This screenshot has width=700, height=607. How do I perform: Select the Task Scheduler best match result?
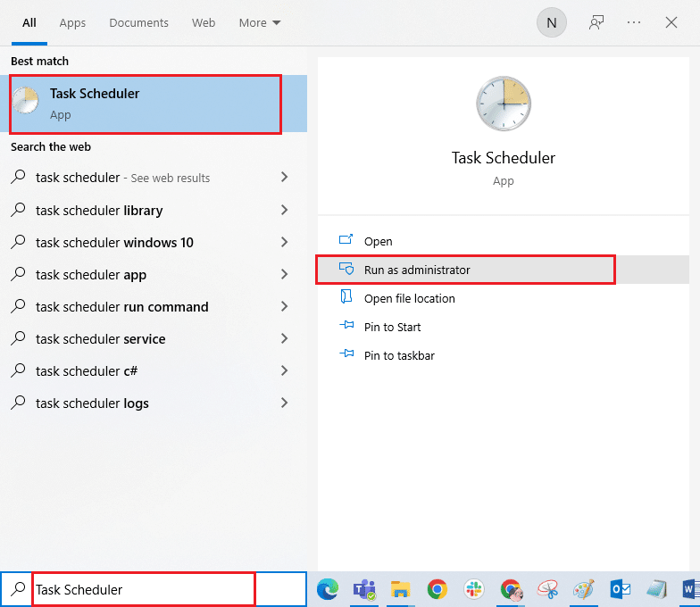[x=154, y=104]
